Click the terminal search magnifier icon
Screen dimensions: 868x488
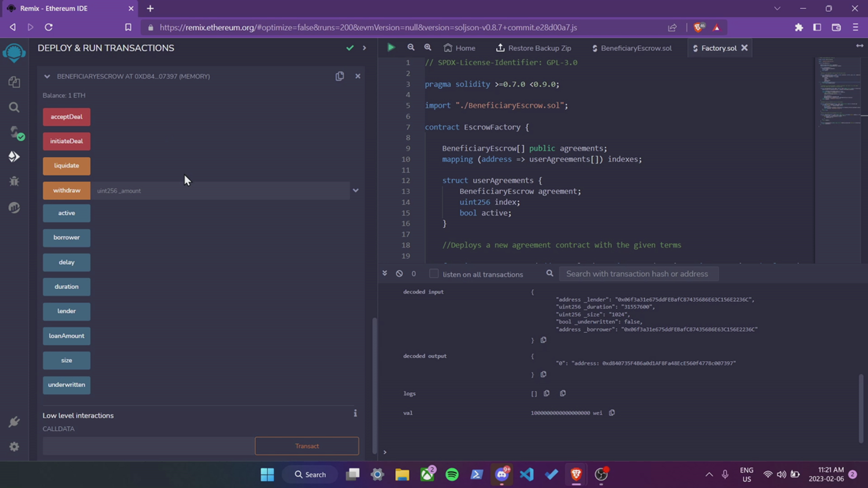coord(550,273)
